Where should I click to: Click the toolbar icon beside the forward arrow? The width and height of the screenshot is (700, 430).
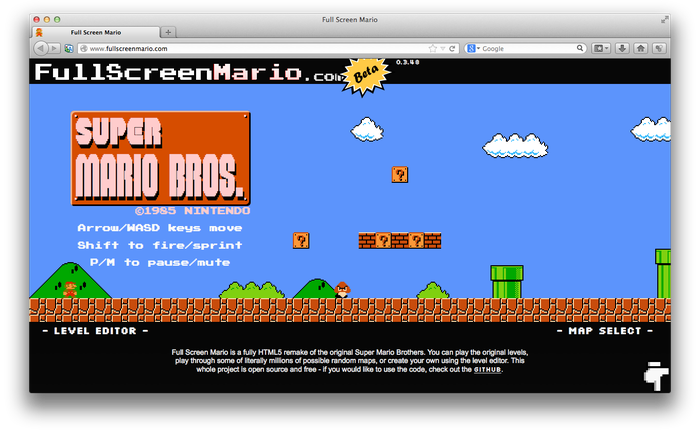pos(69,49)
